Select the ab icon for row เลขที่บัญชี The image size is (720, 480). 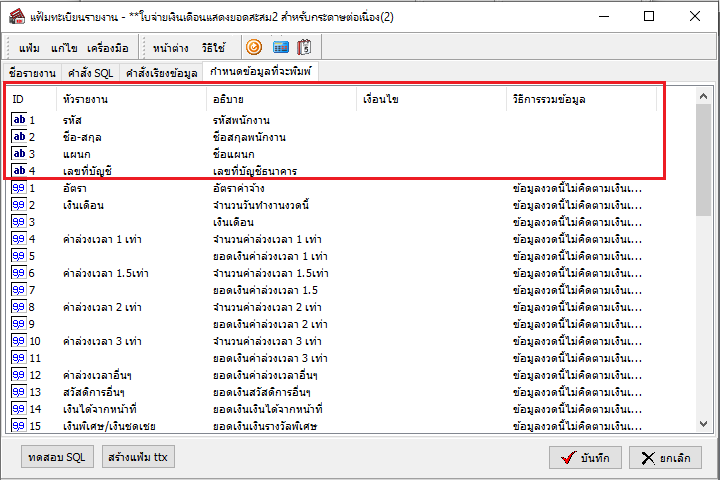tap(19, 171)
